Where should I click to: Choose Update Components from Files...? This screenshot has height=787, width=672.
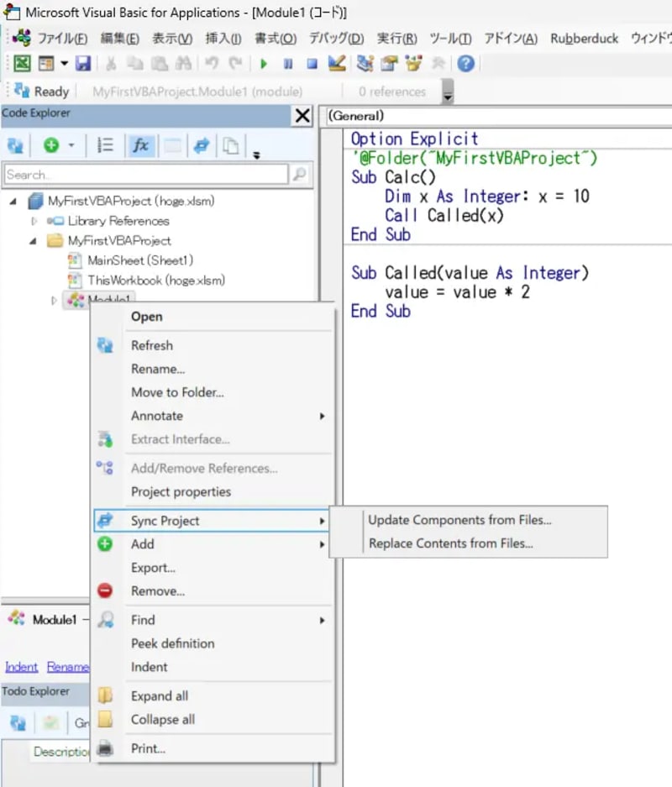click(x=469, y=520)
